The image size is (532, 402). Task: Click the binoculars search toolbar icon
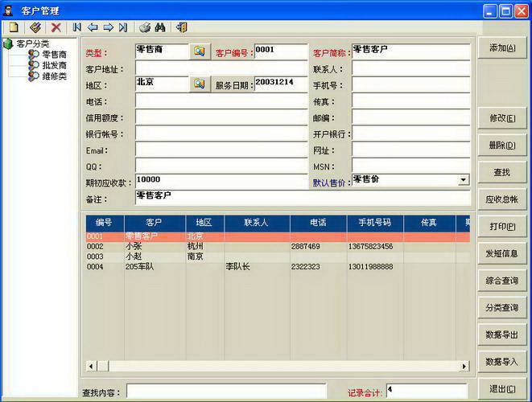[159, 27]
